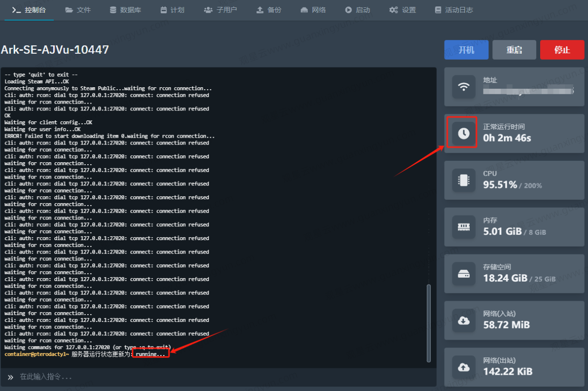Open the 文件 (Files) tab
The image size is (588, 391).
point(78,10)
